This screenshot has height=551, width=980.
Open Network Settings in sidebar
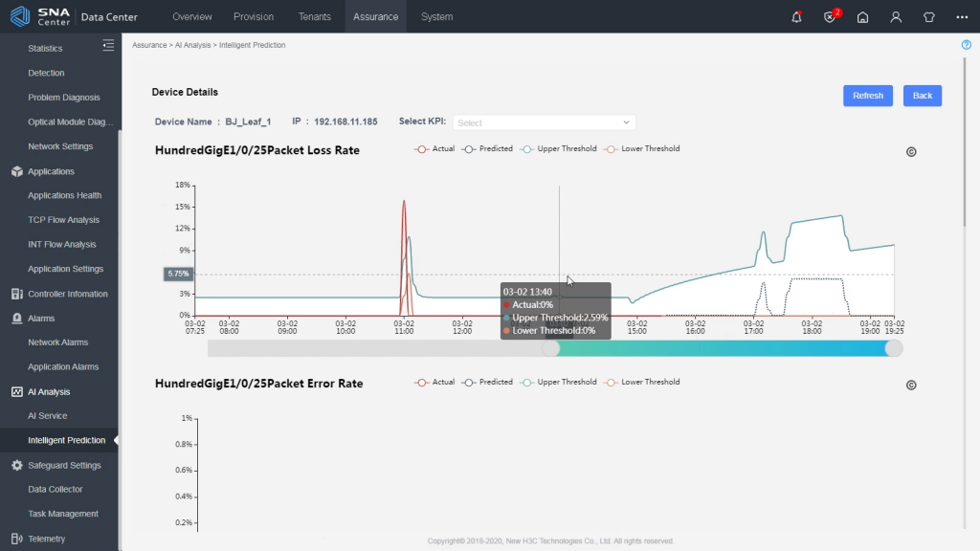coord(60,146)
